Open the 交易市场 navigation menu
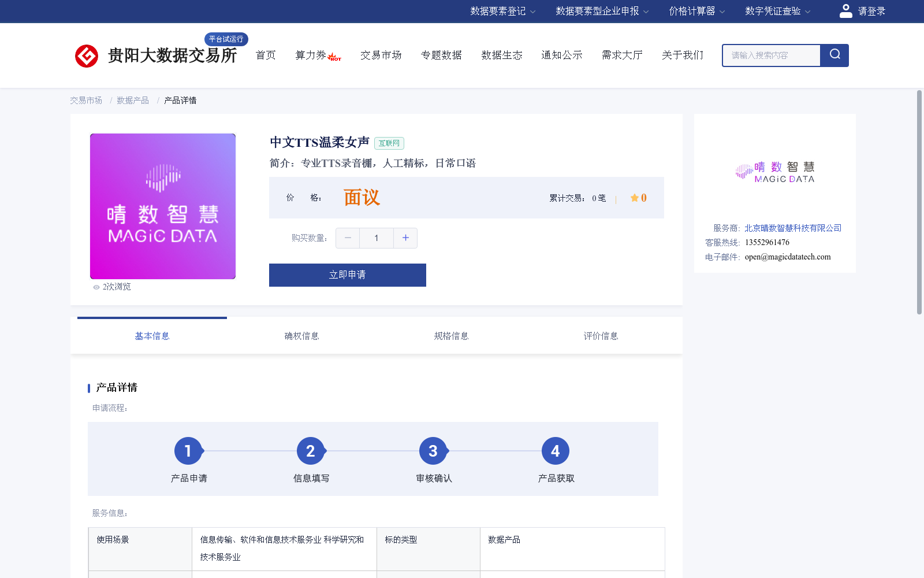Viewport: 924px width, 578px height. (381, 55)
